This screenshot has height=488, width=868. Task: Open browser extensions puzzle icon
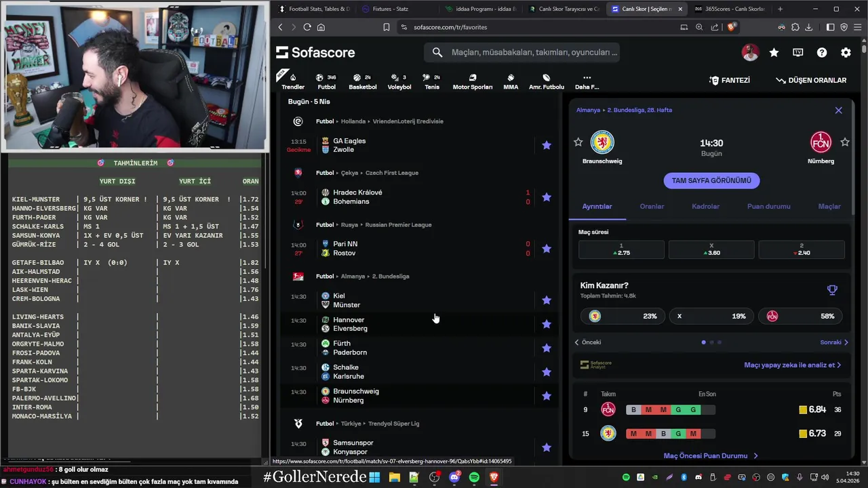coord(795,27)
